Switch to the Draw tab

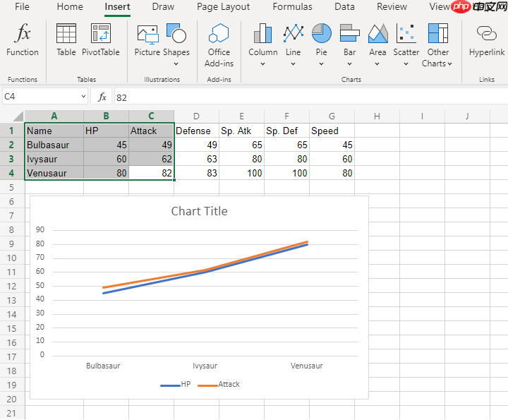[x=163, y=6]
